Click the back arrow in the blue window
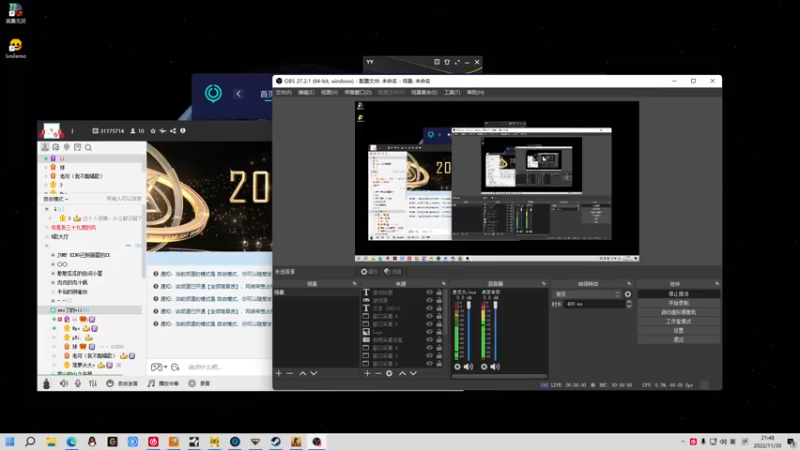The image size is (800, 450). (238, 93)
